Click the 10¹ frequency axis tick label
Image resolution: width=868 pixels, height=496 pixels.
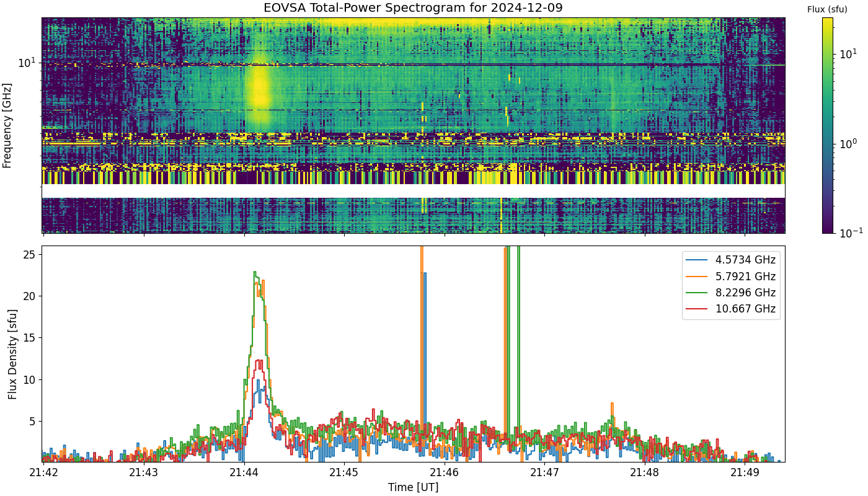pyautogui.click(x=28, y=62)
